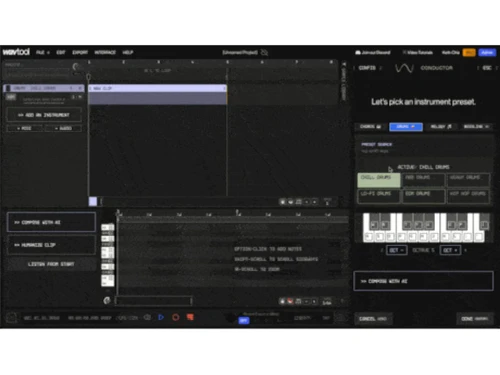Viewport: 500px width, 375px height.
Task: Click the round icon in the transport's right corner
Action: 340,317
